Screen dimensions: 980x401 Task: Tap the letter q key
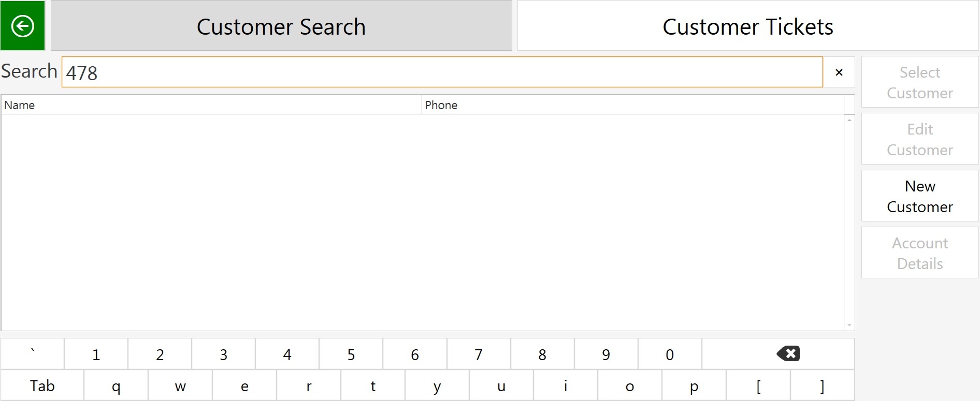pos(116,385)
